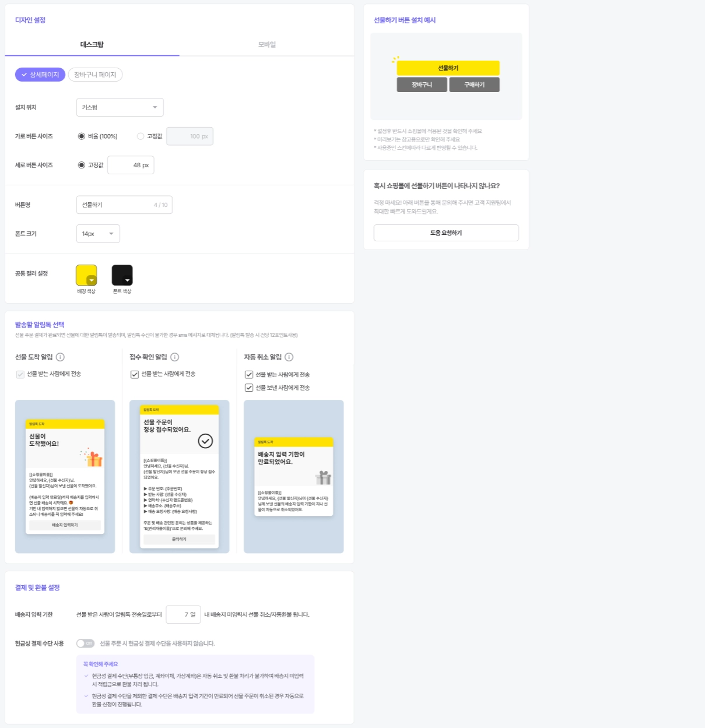Select 비율 (100%) radio for horizontal size

pyautogui.click(x=82, y=136)
